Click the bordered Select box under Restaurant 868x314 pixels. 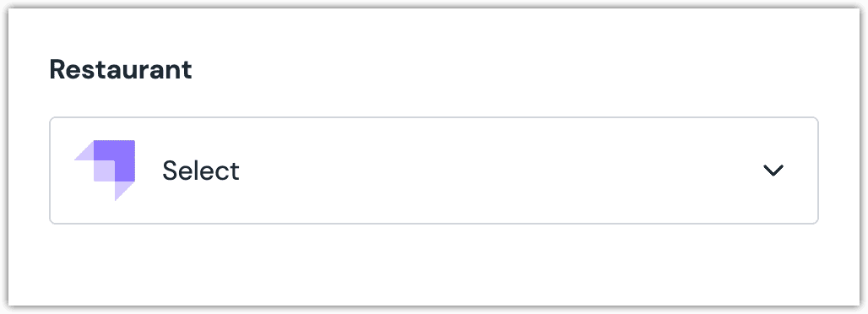433,171
